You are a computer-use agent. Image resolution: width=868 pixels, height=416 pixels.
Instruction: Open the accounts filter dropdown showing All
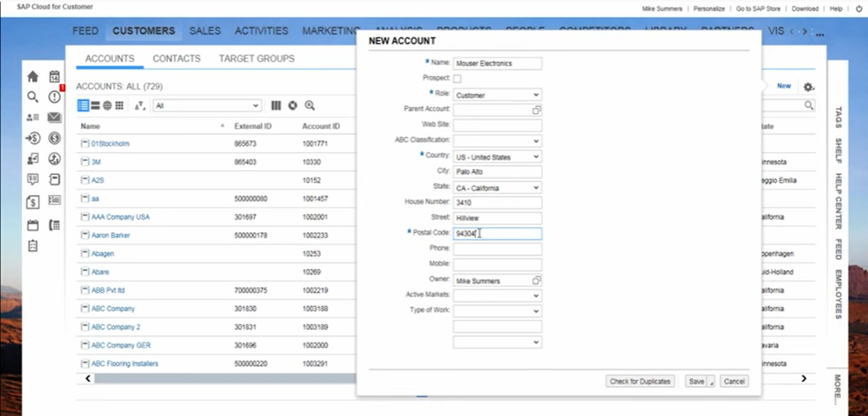click(207, 105)
